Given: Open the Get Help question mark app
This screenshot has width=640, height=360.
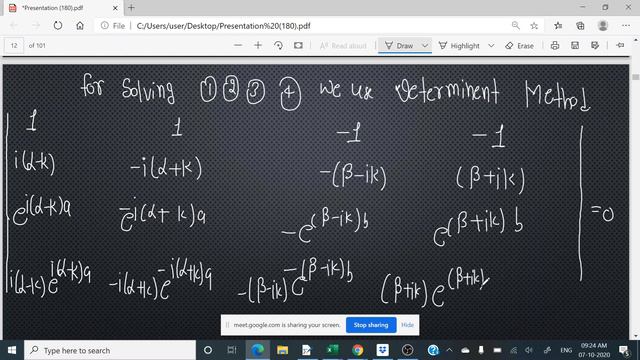Looking at the screenshot, I should point(433,350).
